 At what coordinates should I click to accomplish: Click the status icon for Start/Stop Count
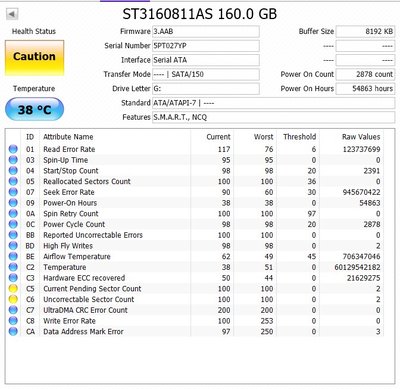pyautogui.click(x=13, y=171)
